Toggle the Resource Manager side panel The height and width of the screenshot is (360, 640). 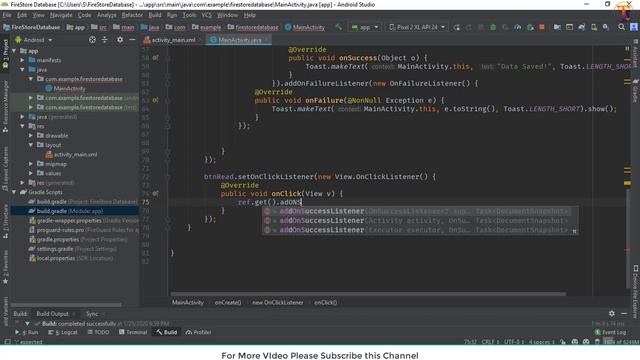tap(5, 107)
